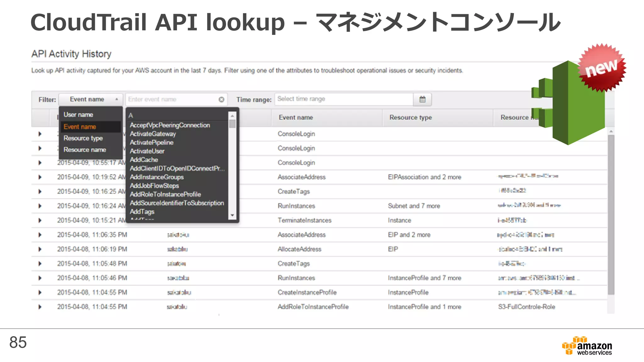Expand the CreateInstanceProfile event row
Image resolution: width=644 pixels, height=362 pixels.
pyautogui.click(x=40, y=293)
